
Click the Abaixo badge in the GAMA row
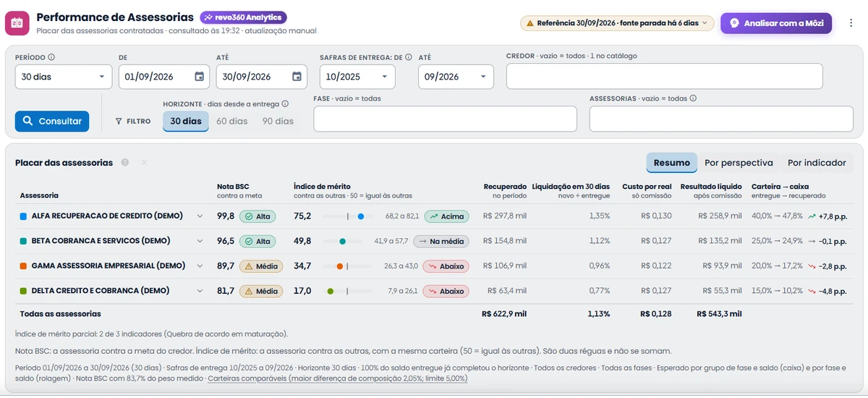click(x=446, y=266)
